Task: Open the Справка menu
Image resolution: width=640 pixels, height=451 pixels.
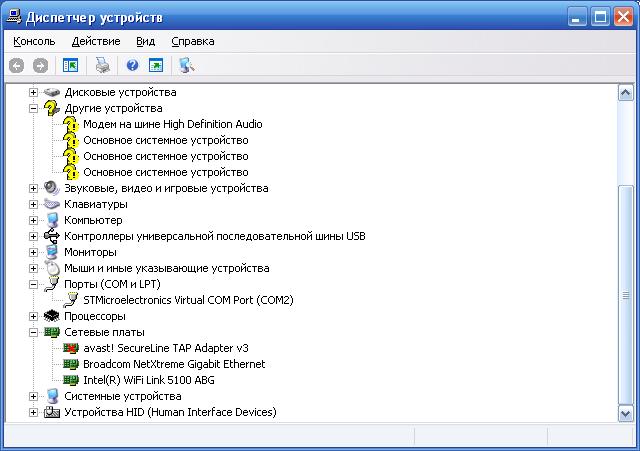Action: coord(192,41)
